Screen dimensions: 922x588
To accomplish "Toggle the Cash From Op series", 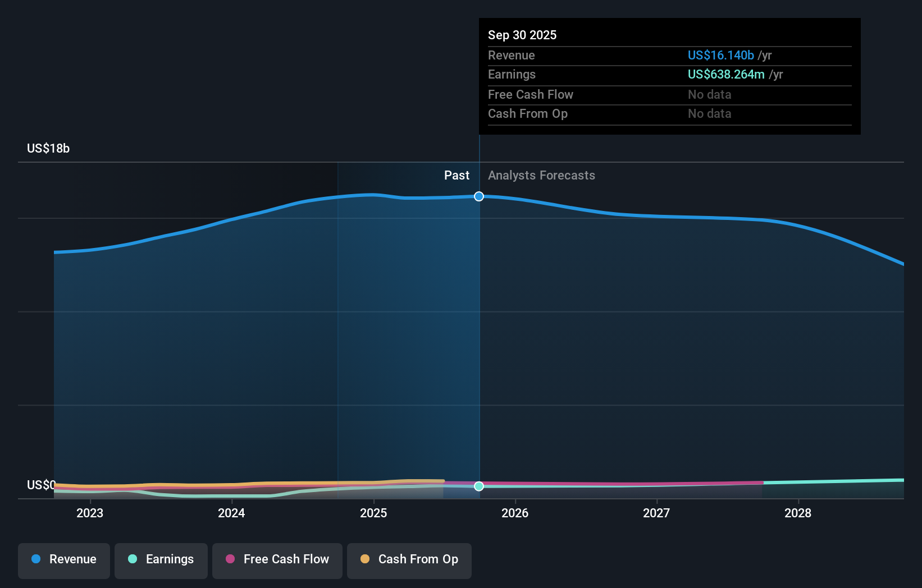I will click(409, 560).
